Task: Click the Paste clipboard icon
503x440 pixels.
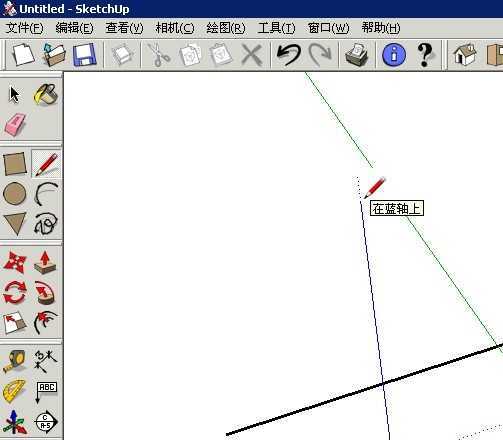Action: [220, 55]
